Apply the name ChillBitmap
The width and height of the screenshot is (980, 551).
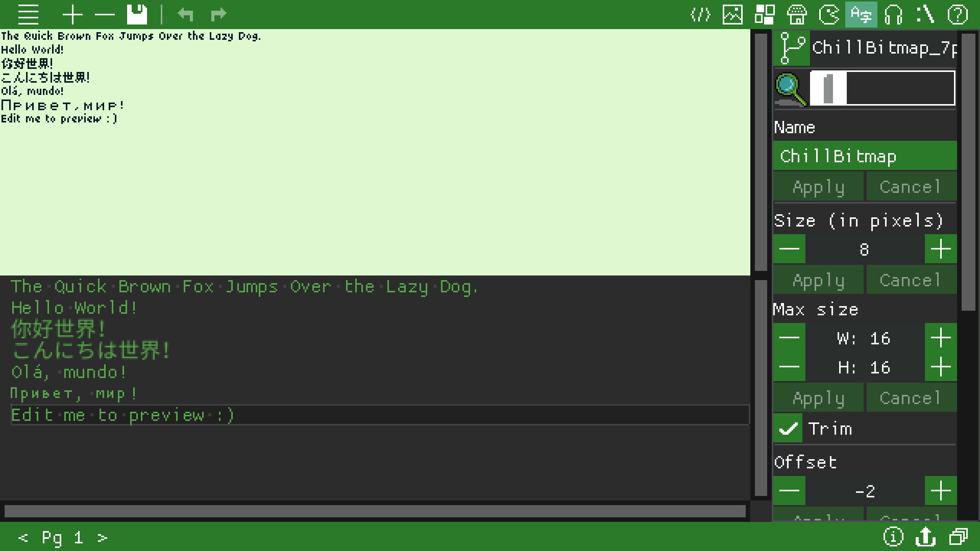(818, 186)
